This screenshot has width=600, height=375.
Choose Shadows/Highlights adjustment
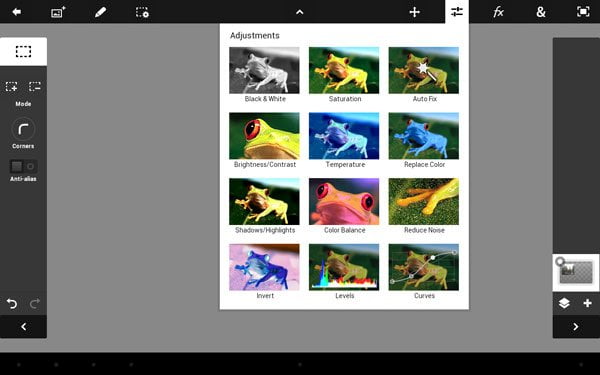point(264,206)
